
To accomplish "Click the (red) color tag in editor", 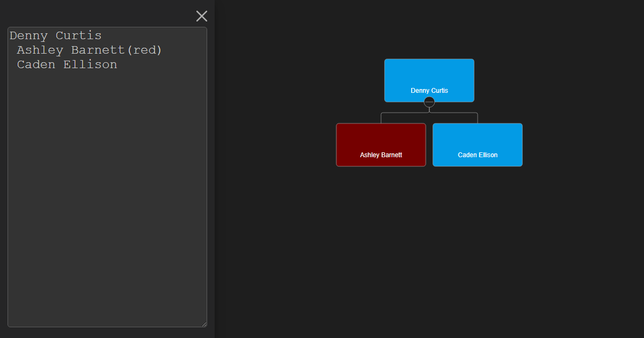I will (x=144, y=50).
